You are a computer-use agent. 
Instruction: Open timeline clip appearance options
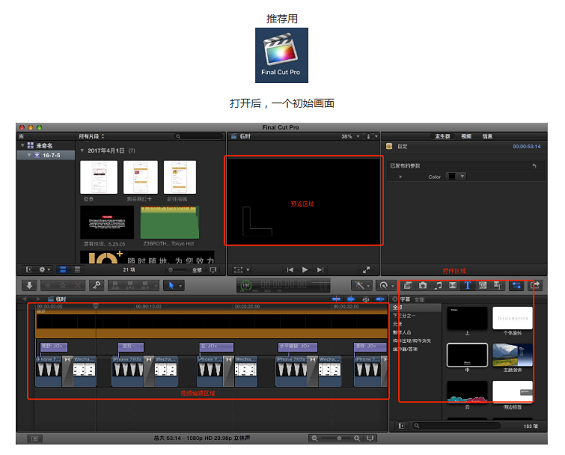370,438
